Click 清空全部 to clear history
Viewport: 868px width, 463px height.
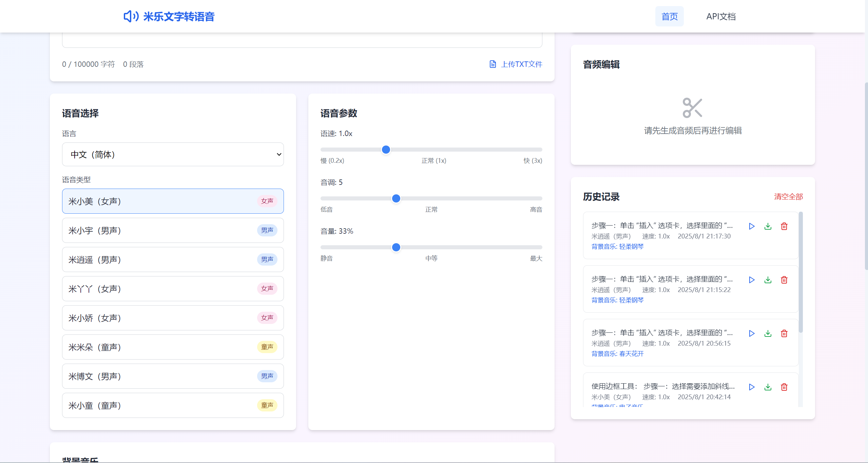click(788, 197)
